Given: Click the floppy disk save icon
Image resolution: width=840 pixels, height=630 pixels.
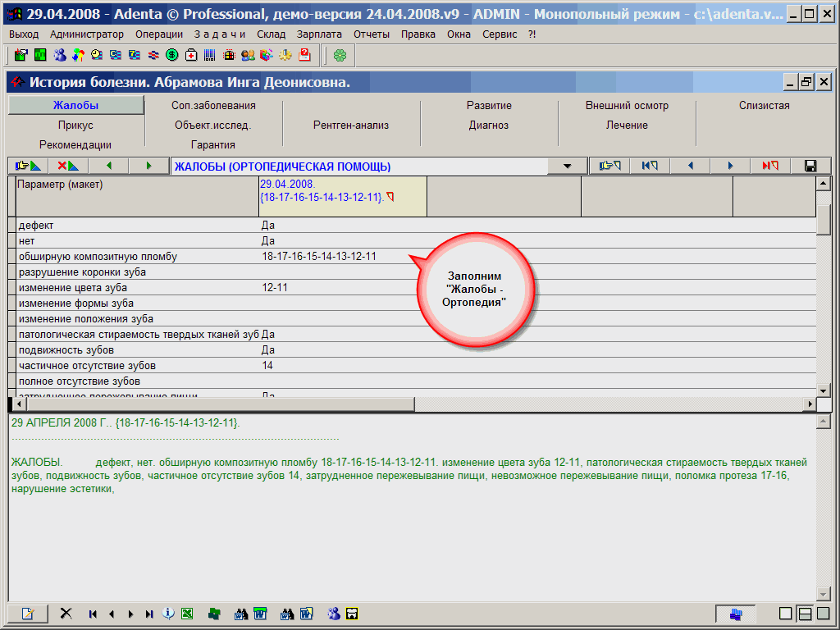Looking at the screenshot, I should click(x=810, y=166).
